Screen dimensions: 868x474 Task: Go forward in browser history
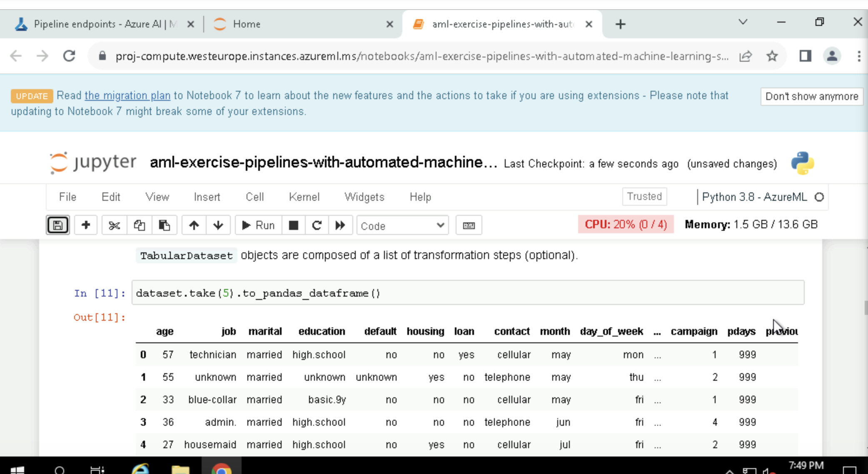(42, 56)
